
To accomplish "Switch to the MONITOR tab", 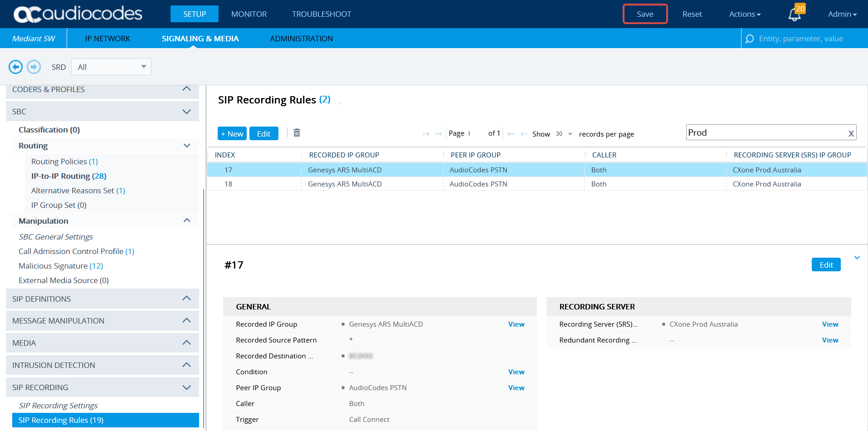I will (249, 14).
